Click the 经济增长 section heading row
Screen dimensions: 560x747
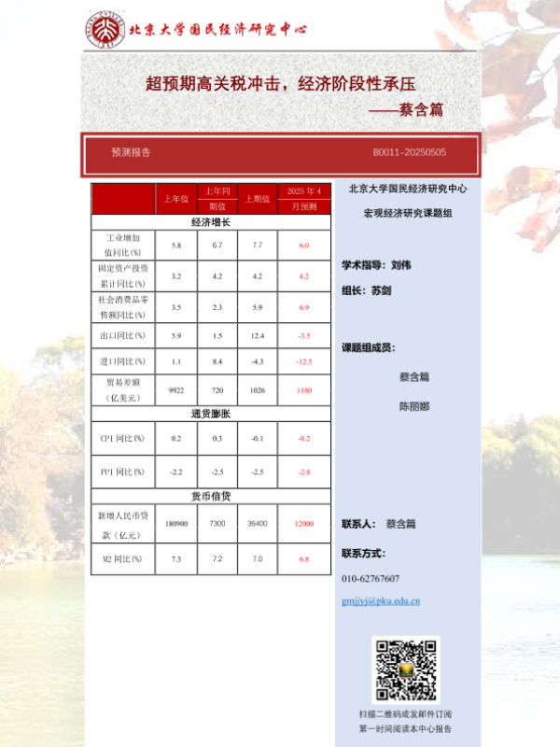click(x=211, y=222)
